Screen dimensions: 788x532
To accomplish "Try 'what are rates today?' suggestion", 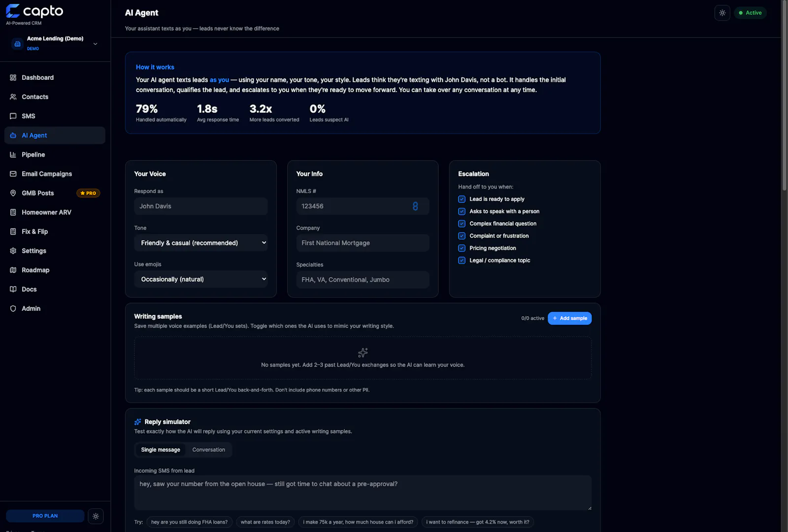I will click(265, 522).
